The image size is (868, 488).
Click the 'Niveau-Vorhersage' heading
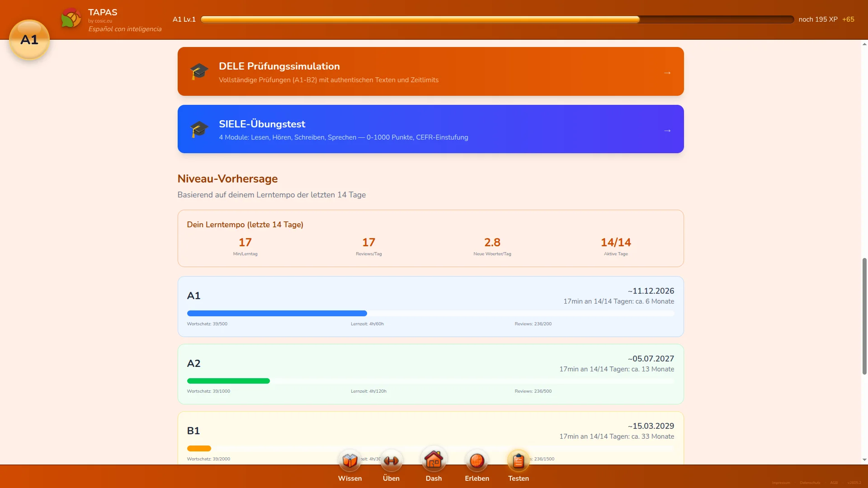coord(227,178)
